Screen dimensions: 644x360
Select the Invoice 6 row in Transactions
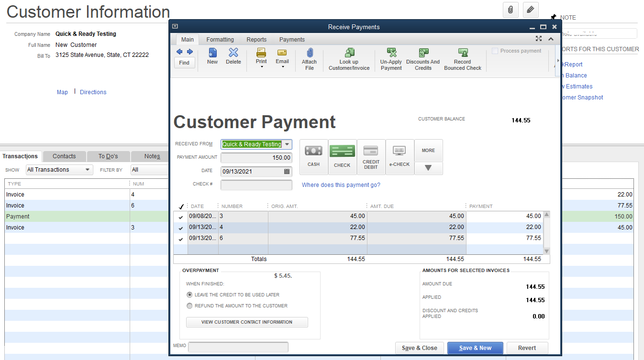pos(86,206)
